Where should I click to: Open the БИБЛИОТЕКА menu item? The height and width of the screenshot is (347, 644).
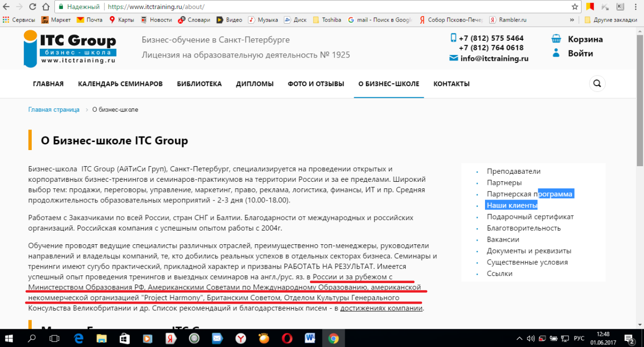tap(199, 84)
